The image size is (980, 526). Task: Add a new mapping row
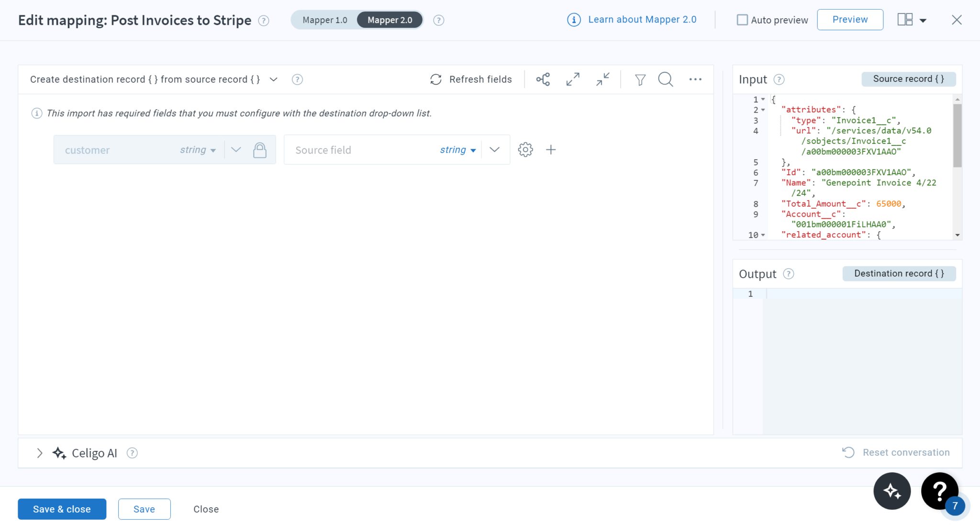551,149
